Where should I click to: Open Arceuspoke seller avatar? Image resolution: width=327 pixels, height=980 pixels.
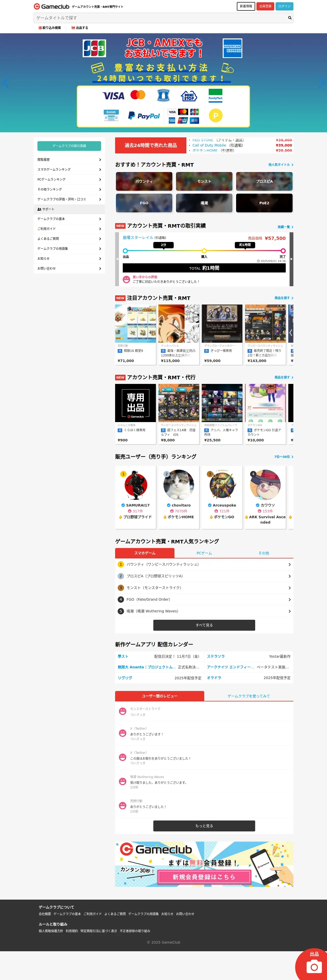click(222, 485)
